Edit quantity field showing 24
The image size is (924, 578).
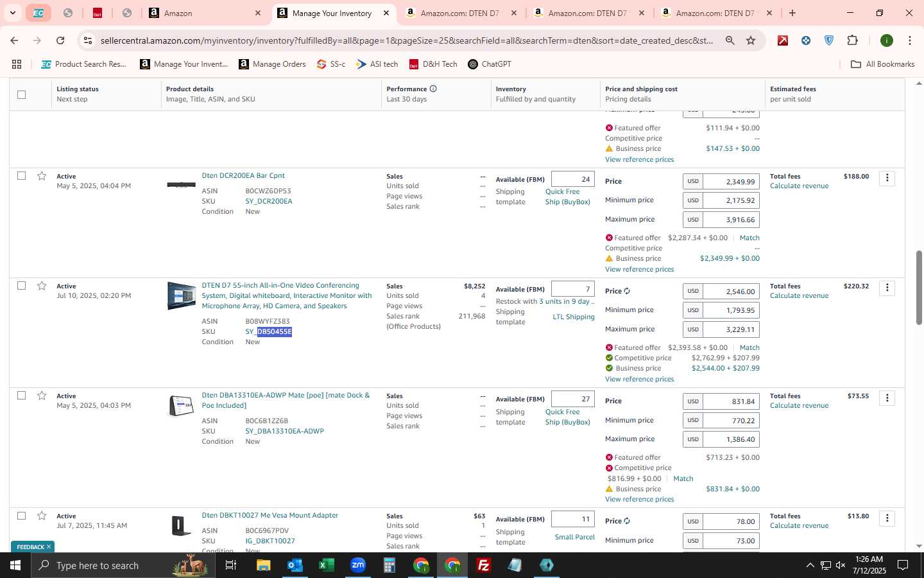573,179
